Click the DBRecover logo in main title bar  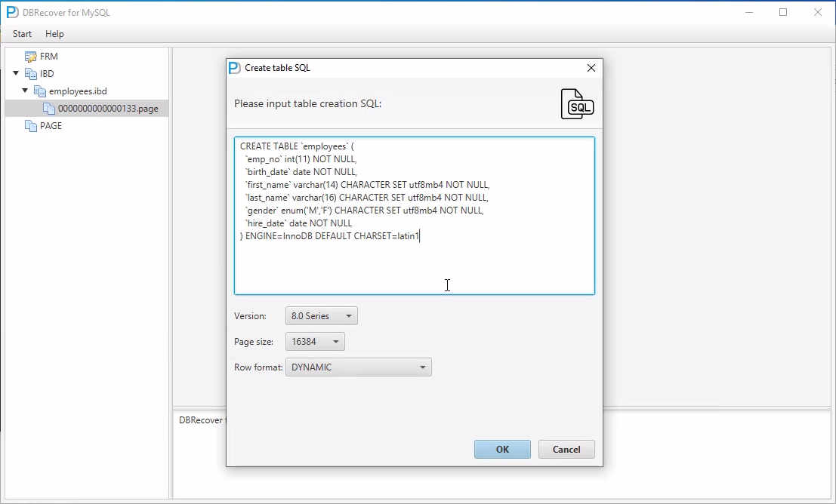click(12, 13)
